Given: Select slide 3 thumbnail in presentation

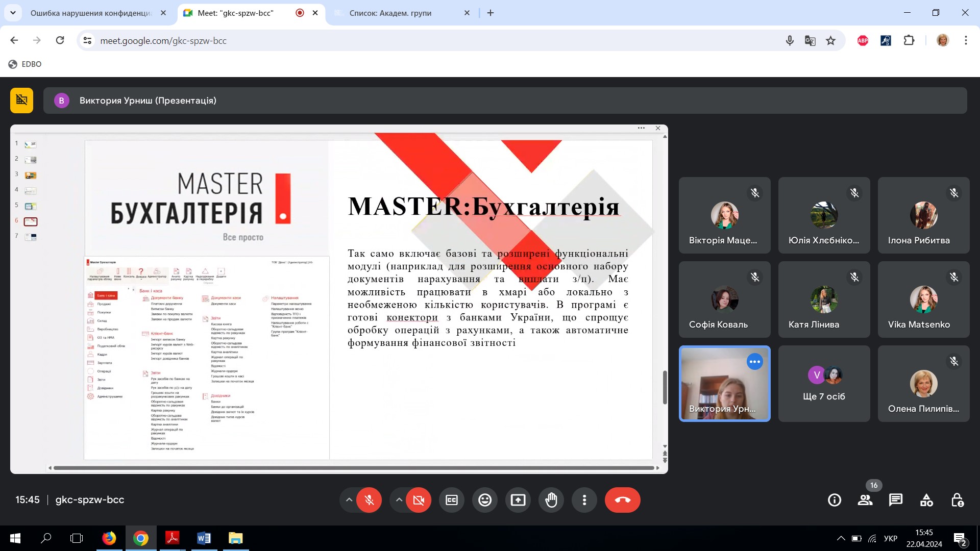Looking at the screenshot, I should pyautogui.click(x=31, y=176).
